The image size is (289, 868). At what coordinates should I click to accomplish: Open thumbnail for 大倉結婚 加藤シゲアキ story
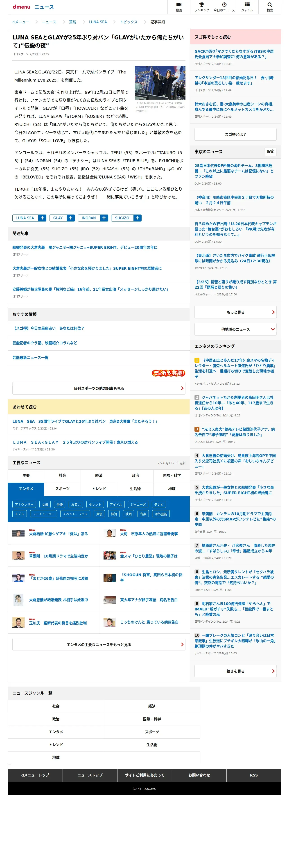coord(18,533)
